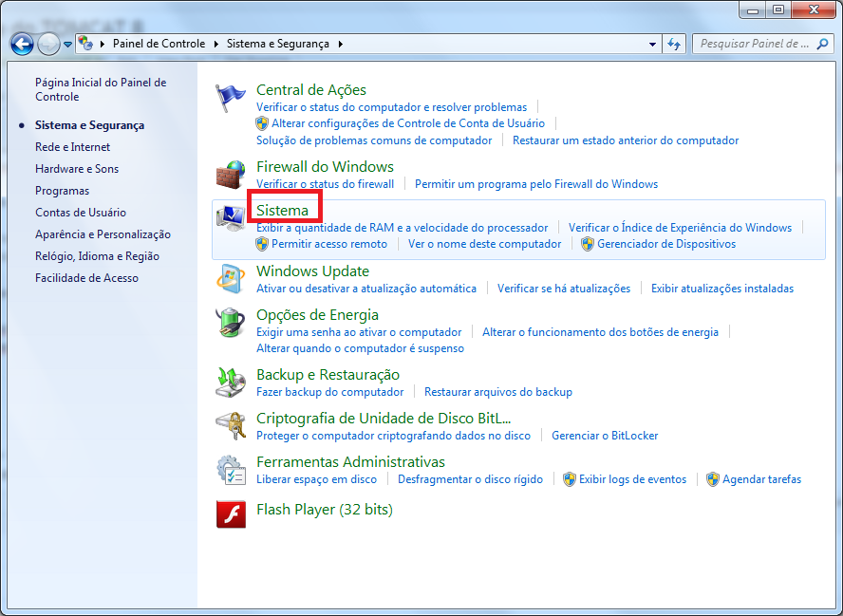Click the Firewall do Windows brick wall icon
This screenshot has height=616, width=843.
coord(231,175)
